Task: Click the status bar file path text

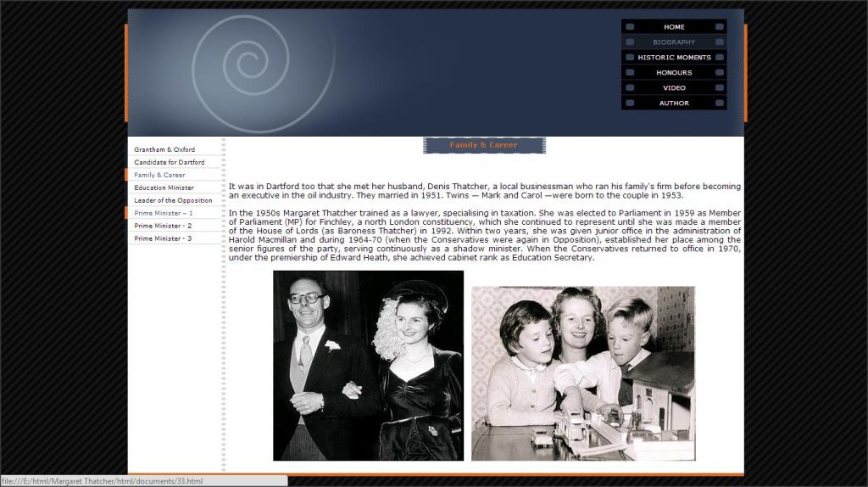Action: coord(102,481)
